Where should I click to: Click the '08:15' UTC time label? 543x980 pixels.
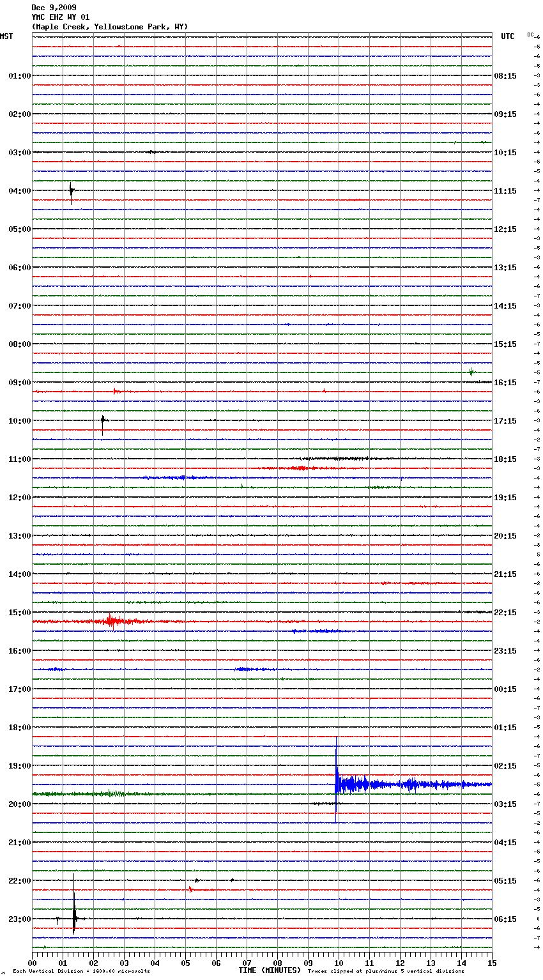[505, 76]
